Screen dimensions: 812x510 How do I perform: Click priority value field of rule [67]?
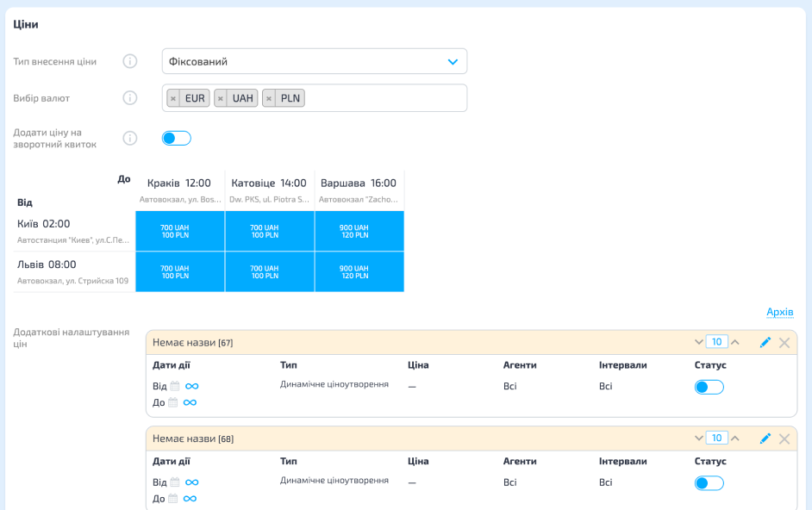[x=716, y=342]
